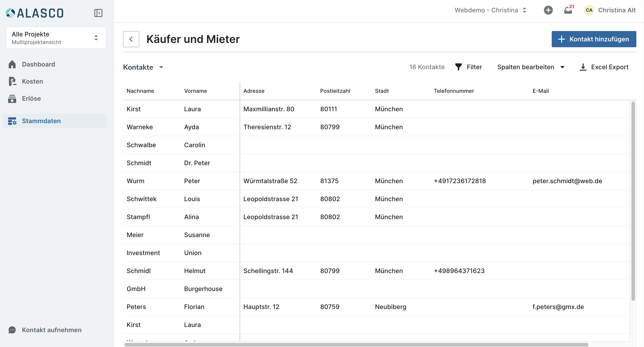644x347 pixels.
Task: Click the Kontakt hinzufügen button
Action: (593, 39)
